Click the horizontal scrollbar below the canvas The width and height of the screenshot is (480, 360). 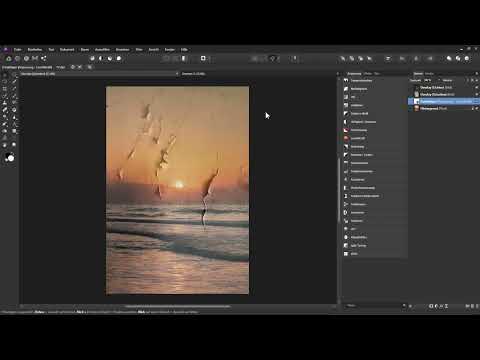pos(177,306)
